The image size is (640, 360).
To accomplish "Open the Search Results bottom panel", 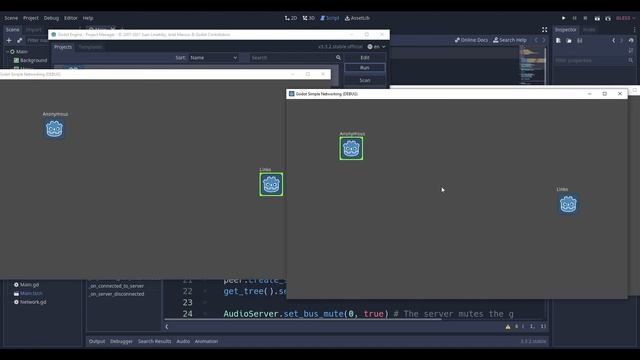I will tap(154, 341).
